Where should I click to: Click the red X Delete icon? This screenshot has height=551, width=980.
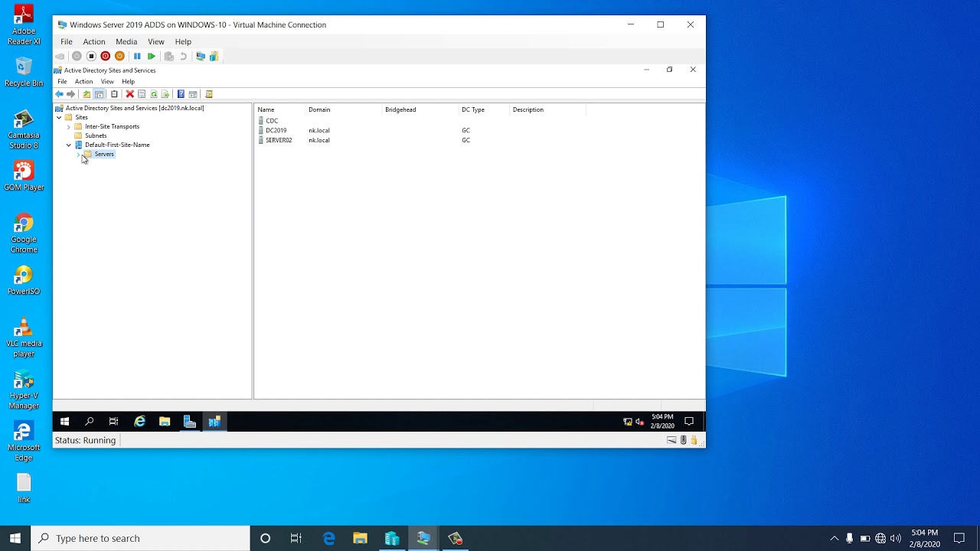(130, 94)
